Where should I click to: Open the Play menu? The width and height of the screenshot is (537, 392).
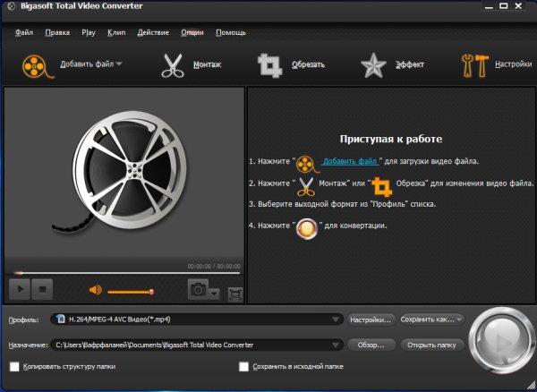point(89,33)
